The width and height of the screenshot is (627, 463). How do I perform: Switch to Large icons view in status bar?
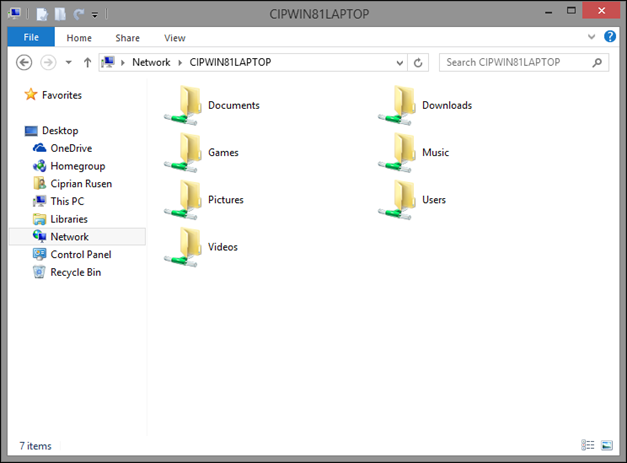(x=607, y=445)
